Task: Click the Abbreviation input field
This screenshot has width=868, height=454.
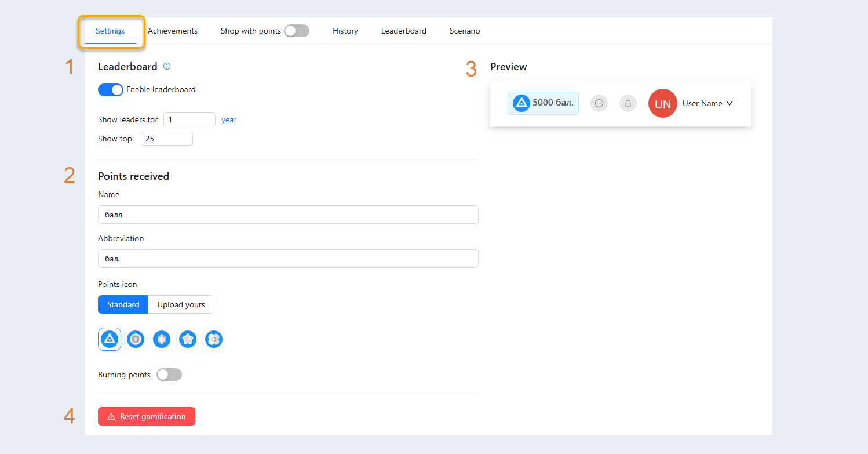Action: [288, 259]
